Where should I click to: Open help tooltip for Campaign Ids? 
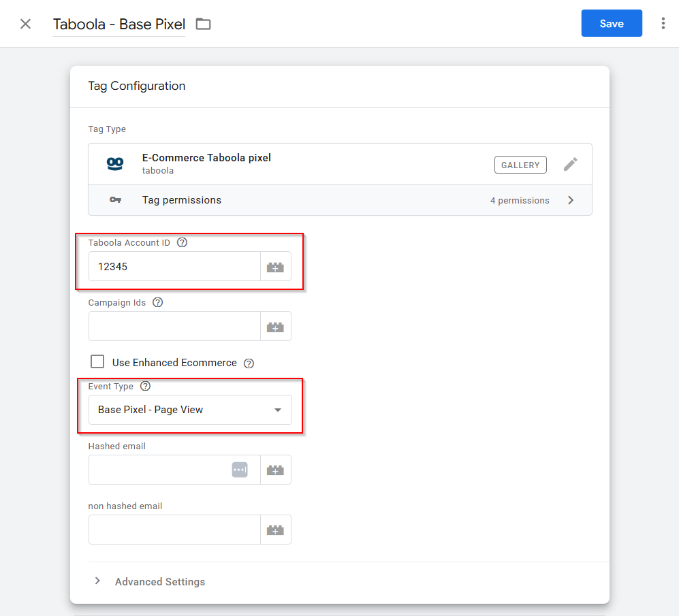[158, 303]
